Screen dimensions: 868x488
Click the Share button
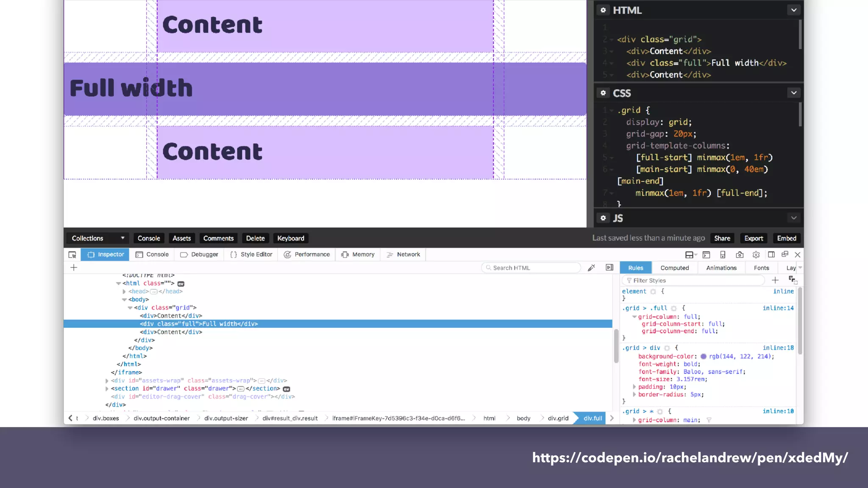point(722,238)
